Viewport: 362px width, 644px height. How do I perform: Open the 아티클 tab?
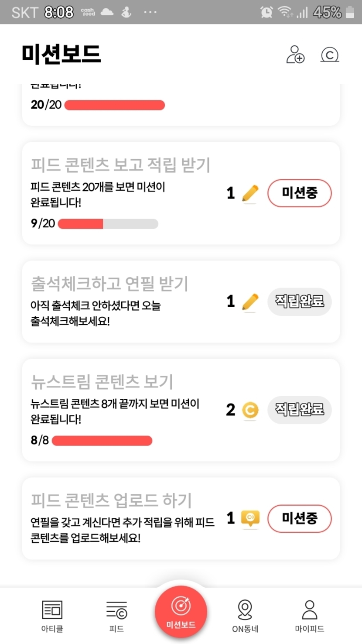tap(52, 616)
